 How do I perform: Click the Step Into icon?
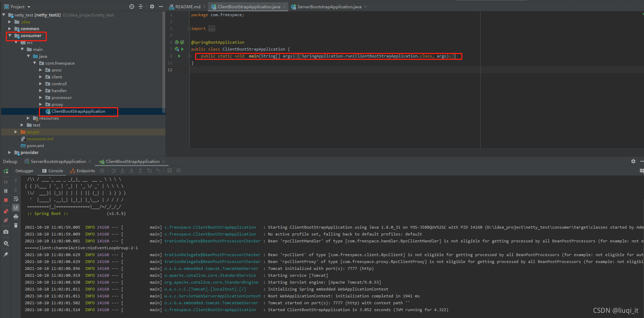122,171
